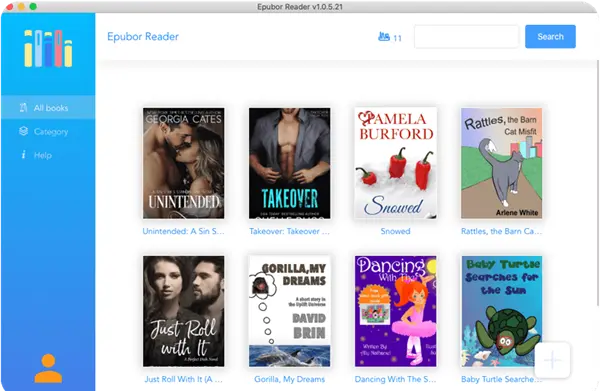Screen dimensions: 600x391
Task: Click the All books sidebar icon
Action: coord(23,108)
